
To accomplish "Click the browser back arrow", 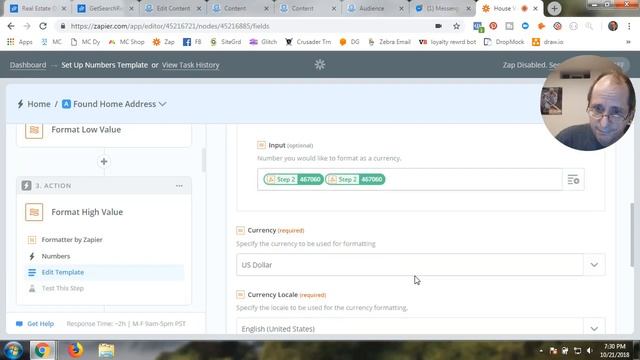I will point(11,26).
